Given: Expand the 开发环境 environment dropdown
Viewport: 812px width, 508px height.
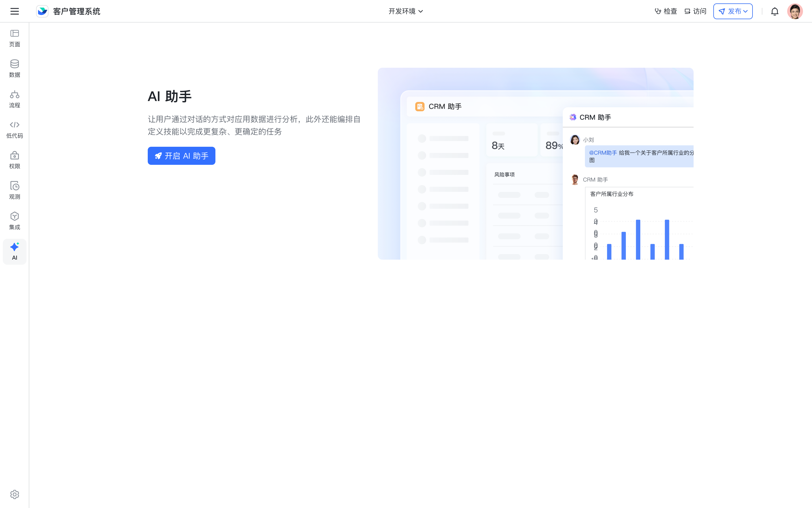Looking at the screenshot, I should (x=406, y=11).
